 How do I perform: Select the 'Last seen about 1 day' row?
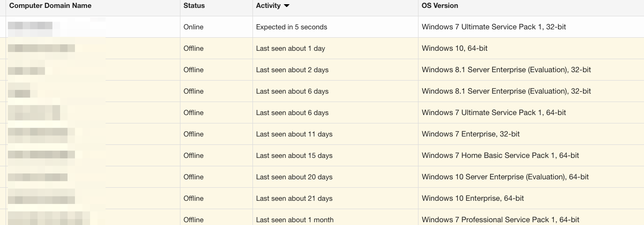click(291, 48)
